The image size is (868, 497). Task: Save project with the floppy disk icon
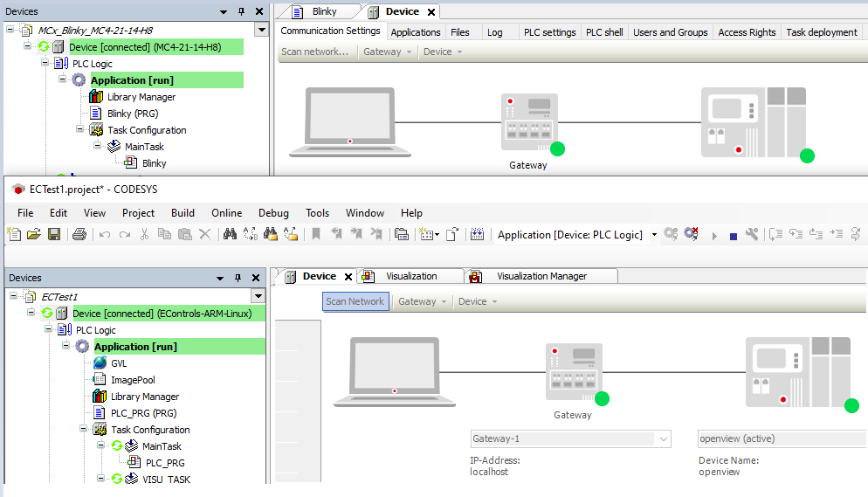[53, 234]
